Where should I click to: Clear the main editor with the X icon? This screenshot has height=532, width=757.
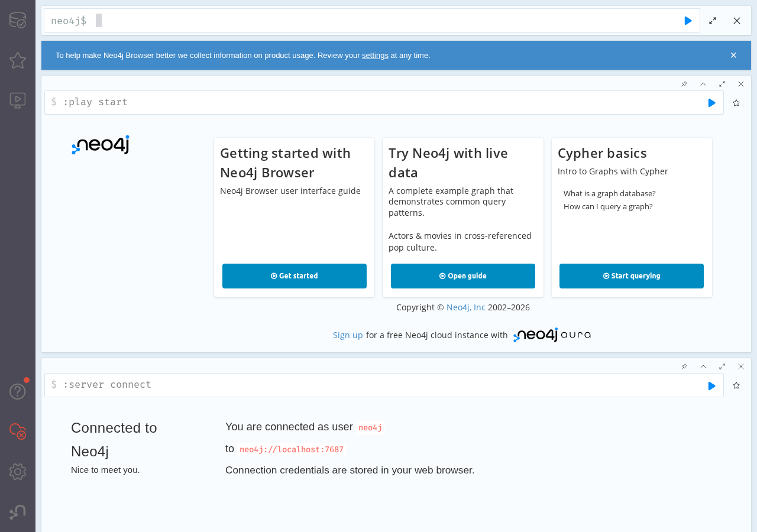(x=737, y=21)
